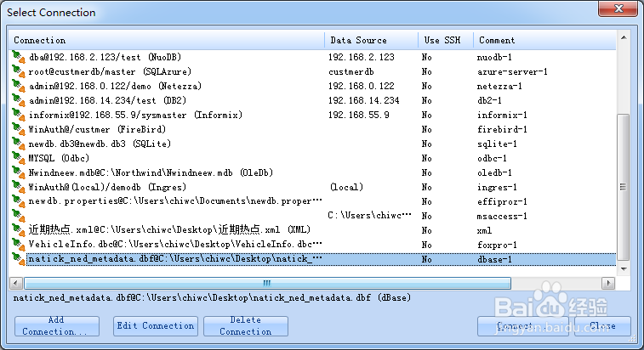Click the 192.168.55.9 data source cell
The image size is (644, 350).
click(358, 115)
